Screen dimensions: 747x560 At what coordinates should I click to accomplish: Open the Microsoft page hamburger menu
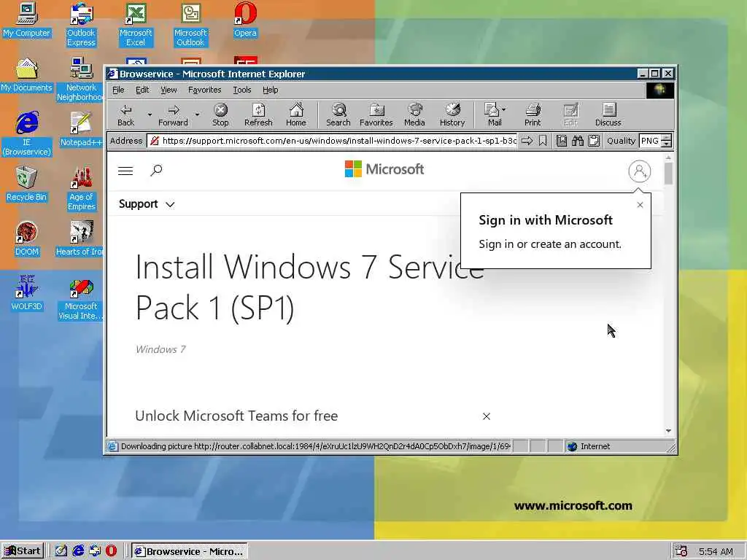(x=125, y=171)
